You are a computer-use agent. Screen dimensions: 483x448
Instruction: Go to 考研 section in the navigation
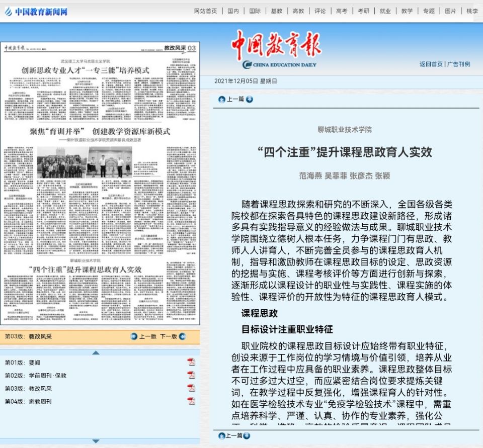[363, 11]
